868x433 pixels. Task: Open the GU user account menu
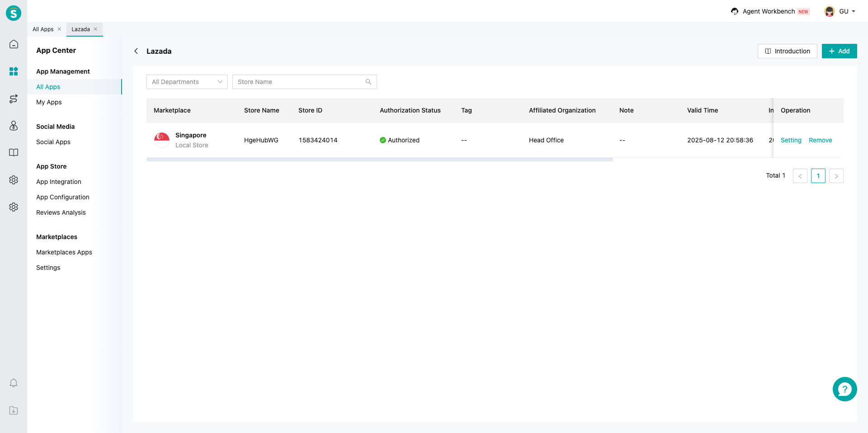pyautogui.click(x=840, y=11)
